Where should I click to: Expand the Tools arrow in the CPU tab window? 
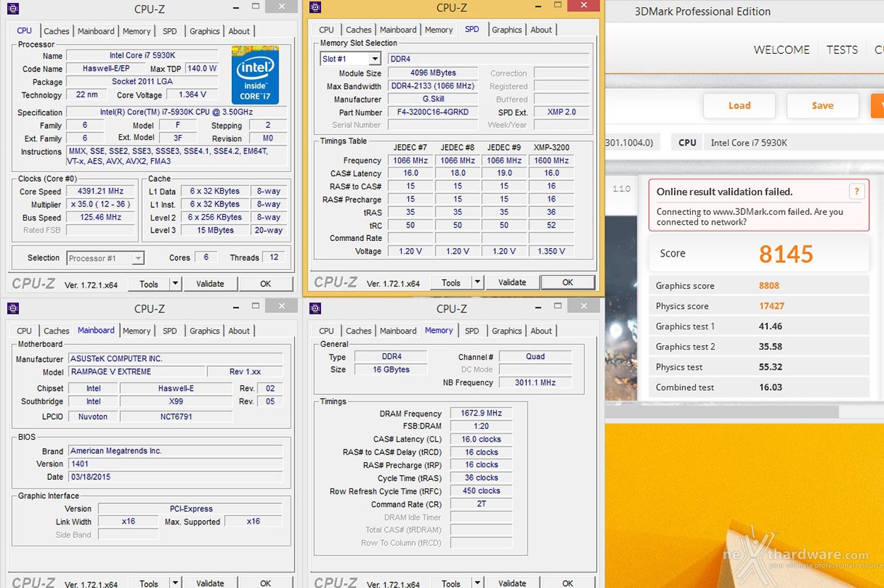pos(175,284)
